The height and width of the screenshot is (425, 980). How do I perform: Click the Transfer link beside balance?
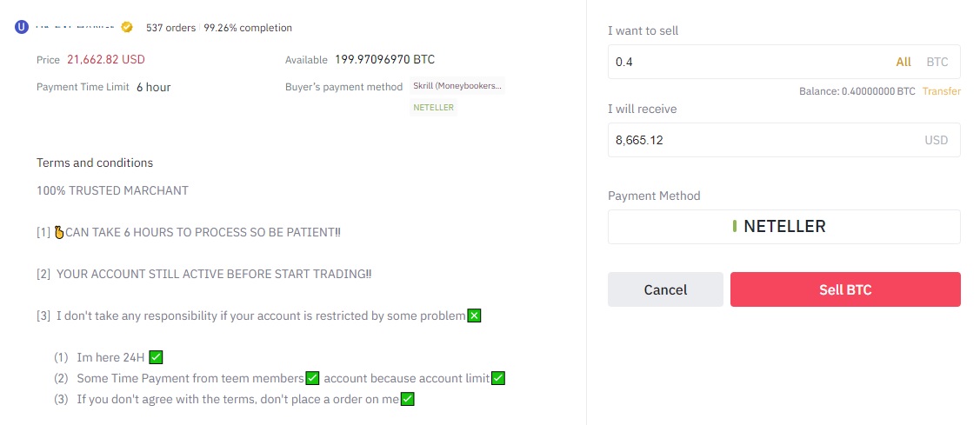tap(941, 91)
